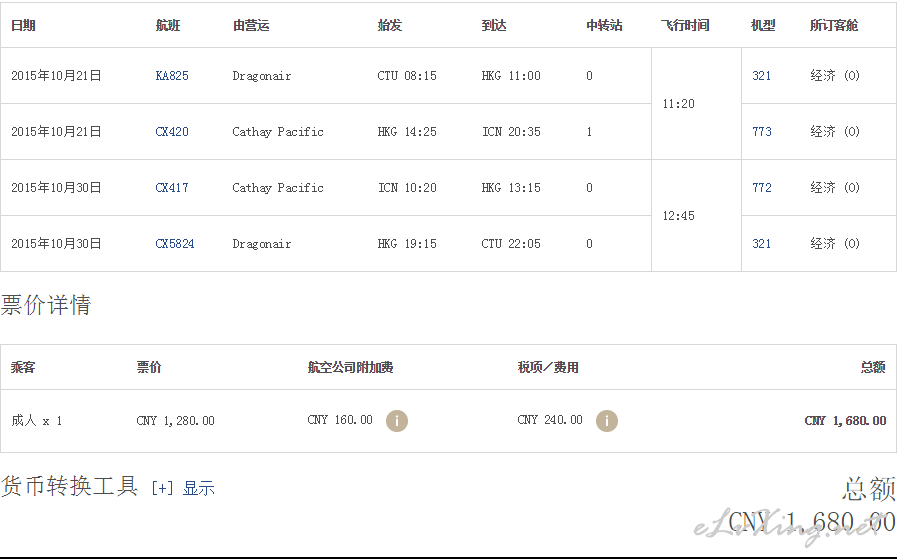Click the 成人 x 1 passenger cell
898x560 pixels.
click(37, 421)
